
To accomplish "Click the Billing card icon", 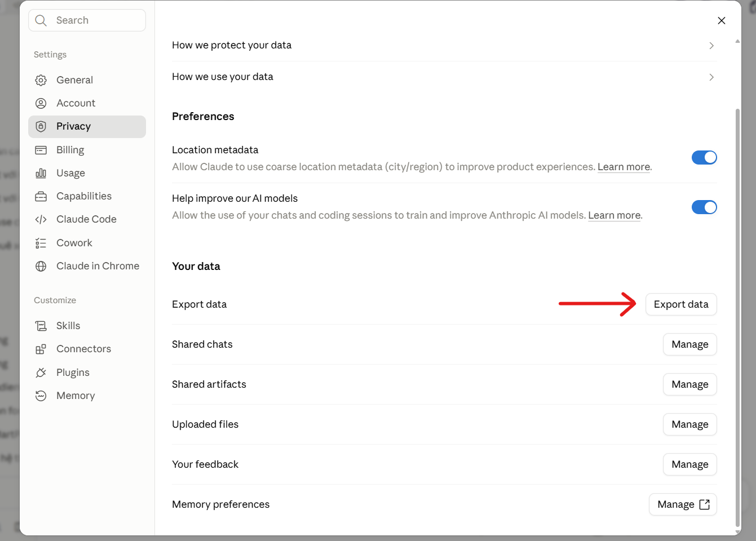I will pyautogui.click(x=41, y=150).
